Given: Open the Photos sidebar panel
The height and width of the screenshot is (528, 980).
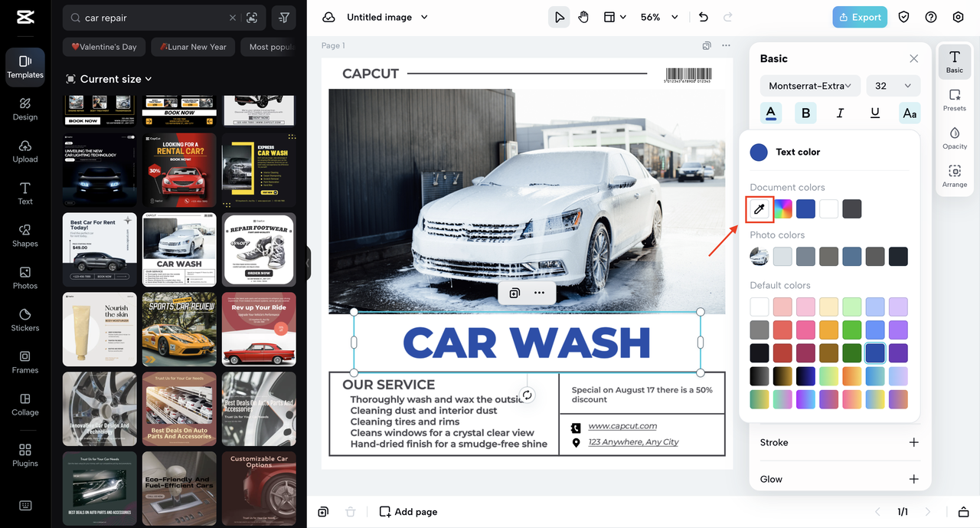Looking at the screenshot, I should coord(25,277).
